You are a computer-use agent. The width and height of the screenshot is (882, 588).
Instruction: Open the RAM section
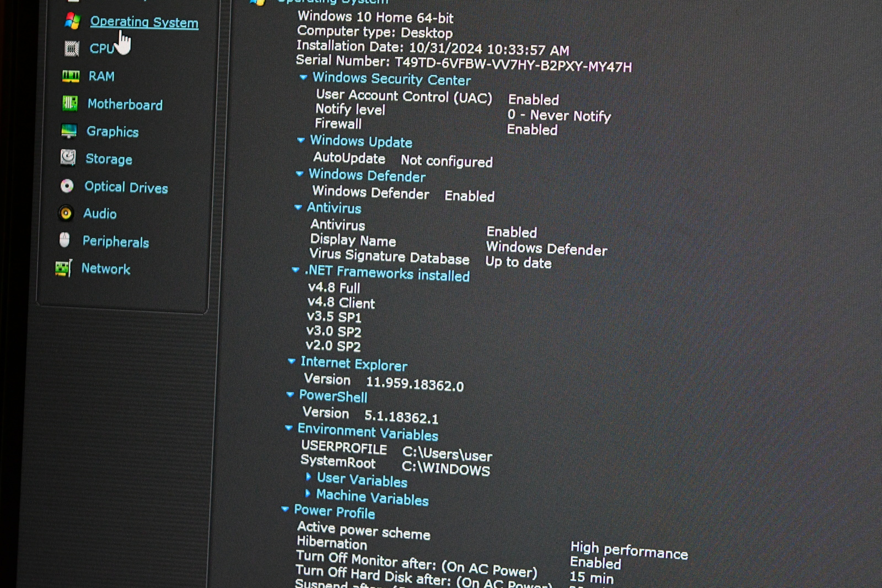101,76
